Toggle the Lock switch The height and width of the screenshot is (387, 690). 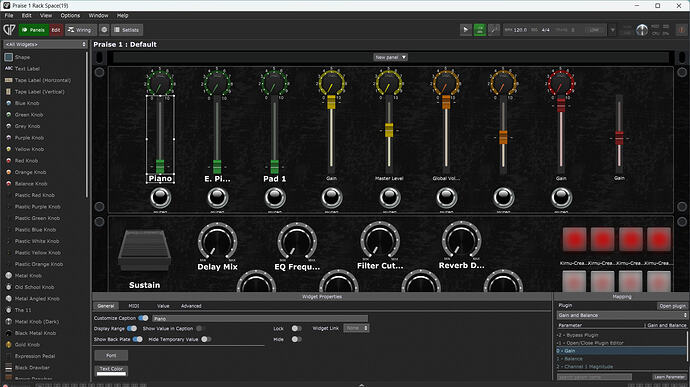tap(297, 328)
